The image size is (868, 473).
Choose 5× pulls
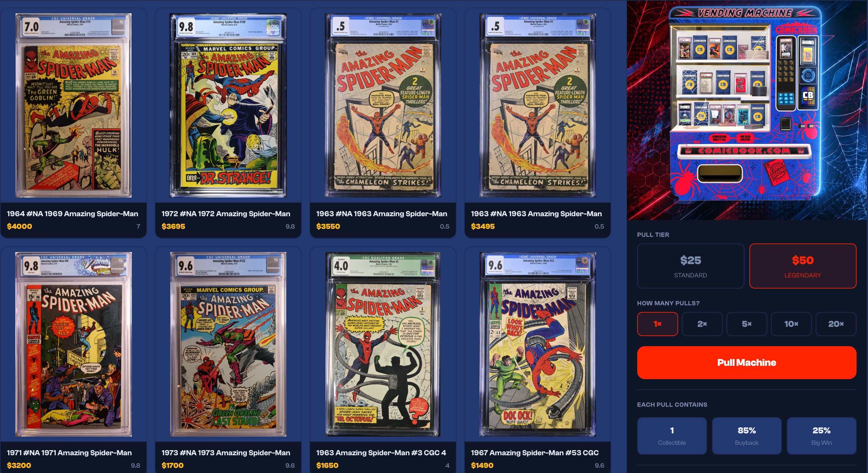click(x=746, y=324)
